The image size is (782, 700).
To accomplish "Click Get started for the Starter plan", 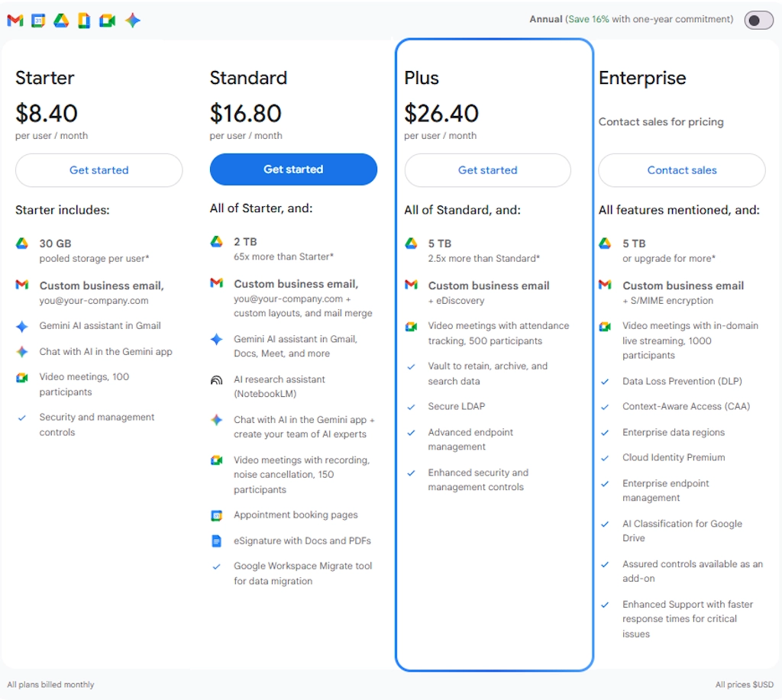I will tap(99, 169).
